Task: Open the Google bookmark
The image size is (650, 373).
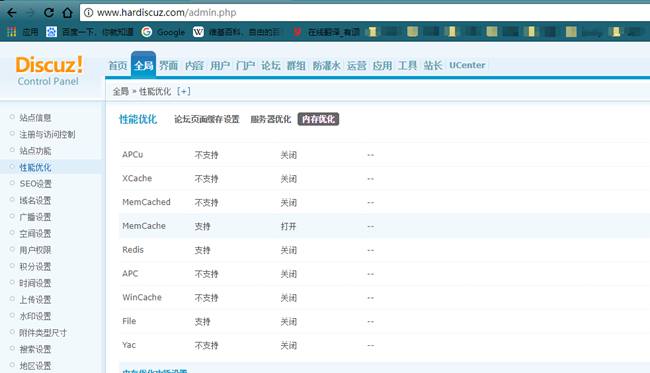Action: (163, 32)
